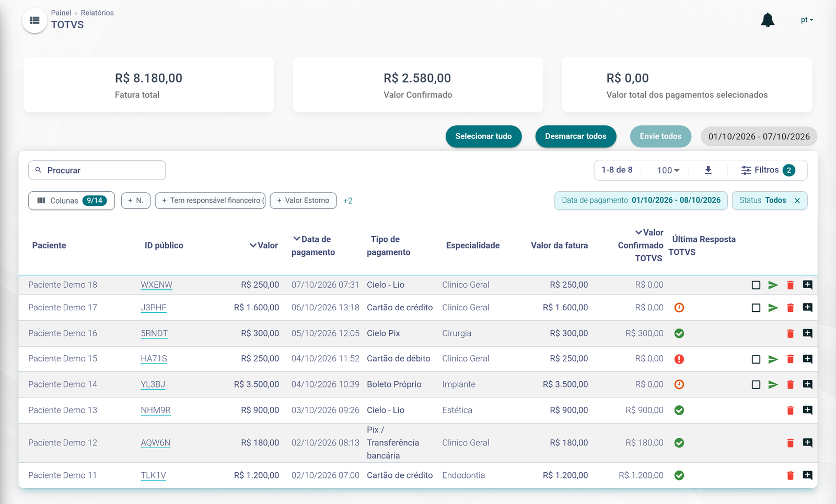Click the pending clock status for Paciente Demo 17

click(x=679, y=308)
